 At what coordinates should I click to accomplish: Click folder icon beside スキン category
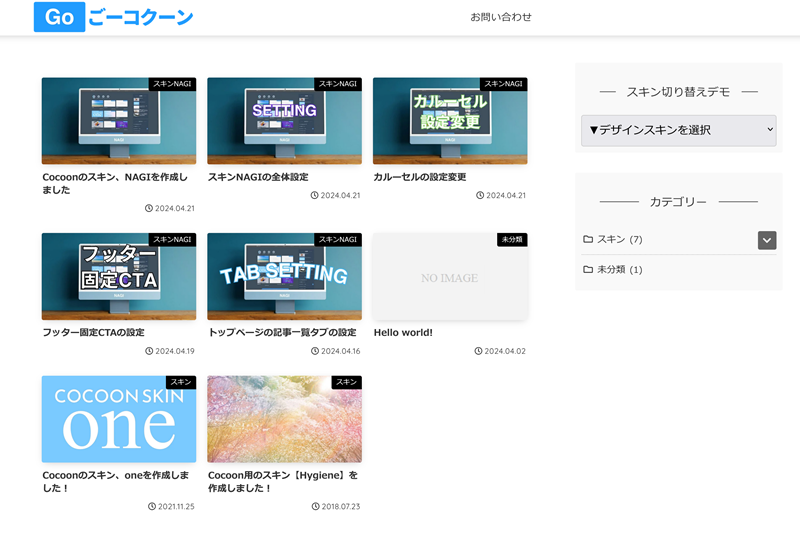(x=588, y=239)
